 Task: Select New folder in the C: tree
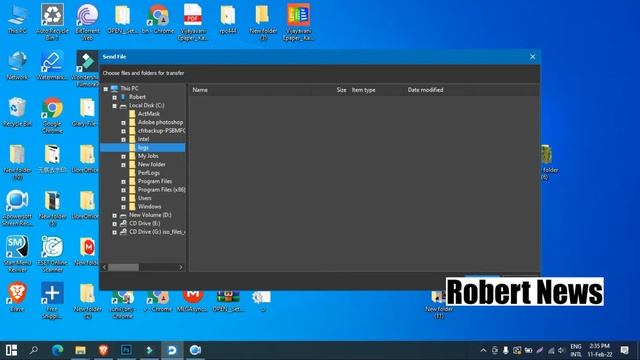tap(151, 164)
